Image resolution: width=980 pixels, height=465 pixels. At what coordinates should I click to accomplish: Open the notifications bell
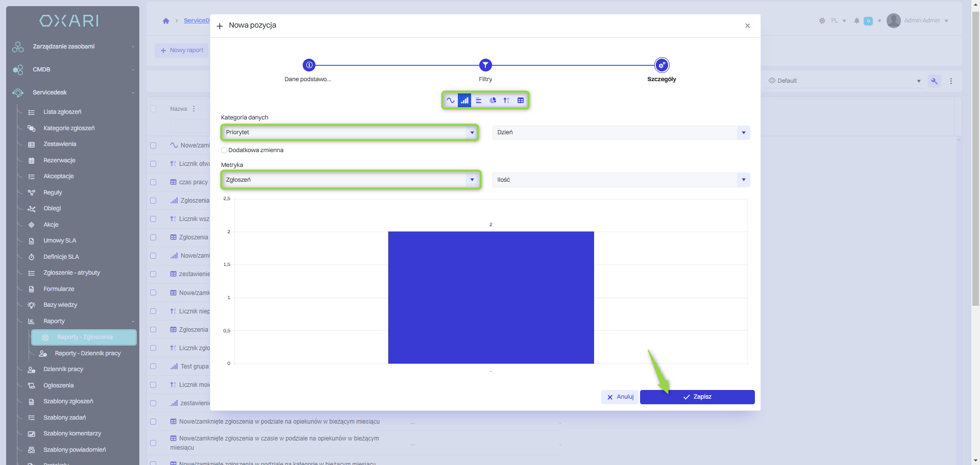[x=857, y=21]
